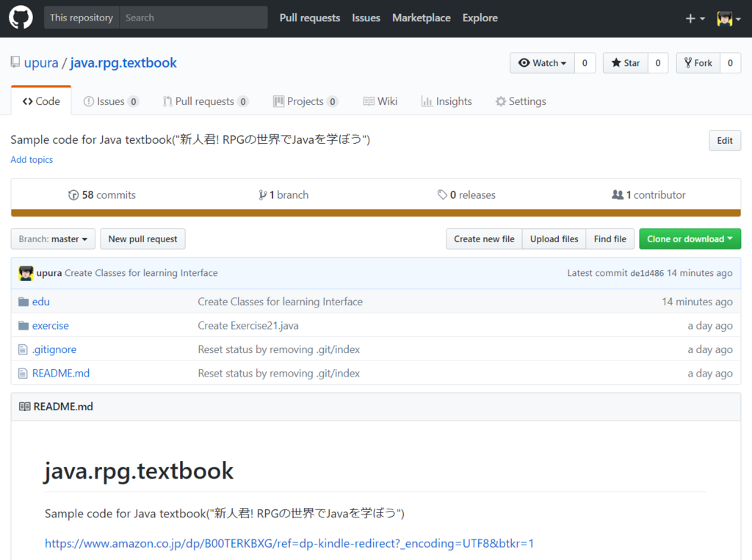Screen dimensions: 752x560
Task: Click the Insights graph icon
Action: tap(427, 101)
